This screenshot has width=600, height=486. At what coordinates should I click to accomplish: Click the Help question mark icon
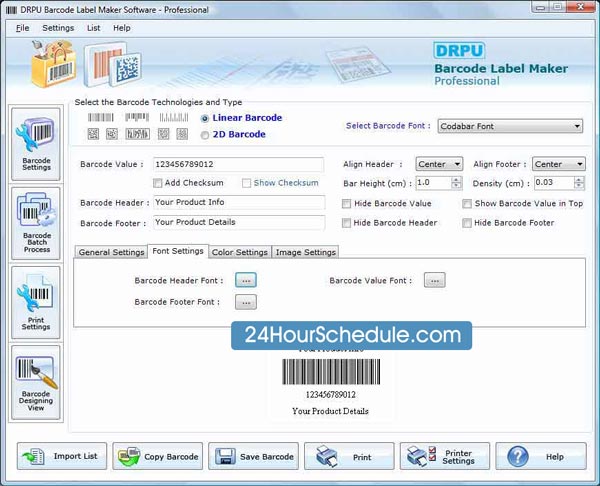point(518,456)
